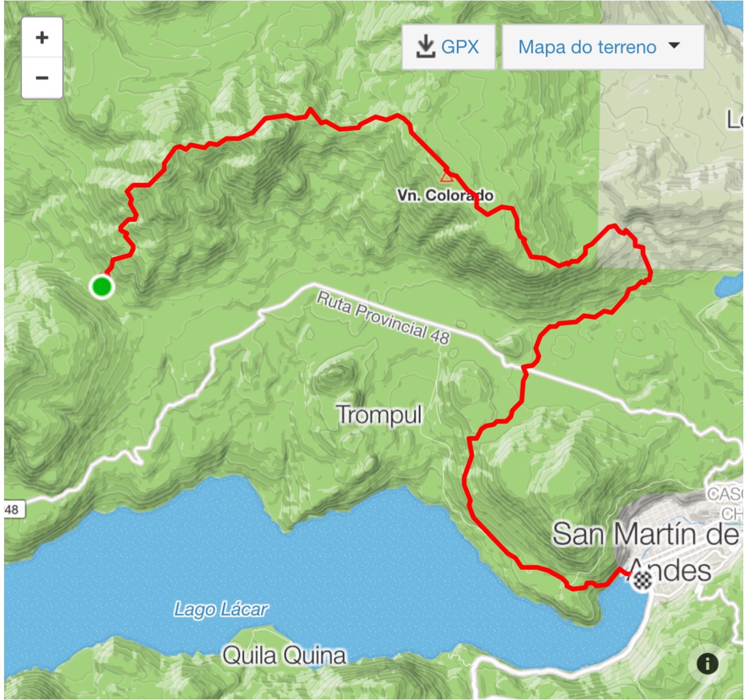Click the green route start marker

(x=102, y=286)
